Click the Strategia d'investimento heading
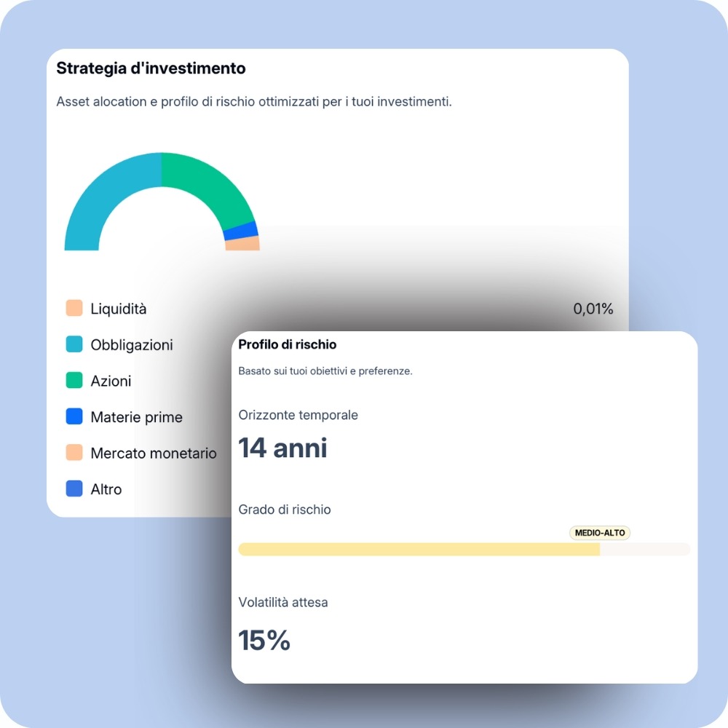Screen dimensions: 728x728 [x=151, y=68]
